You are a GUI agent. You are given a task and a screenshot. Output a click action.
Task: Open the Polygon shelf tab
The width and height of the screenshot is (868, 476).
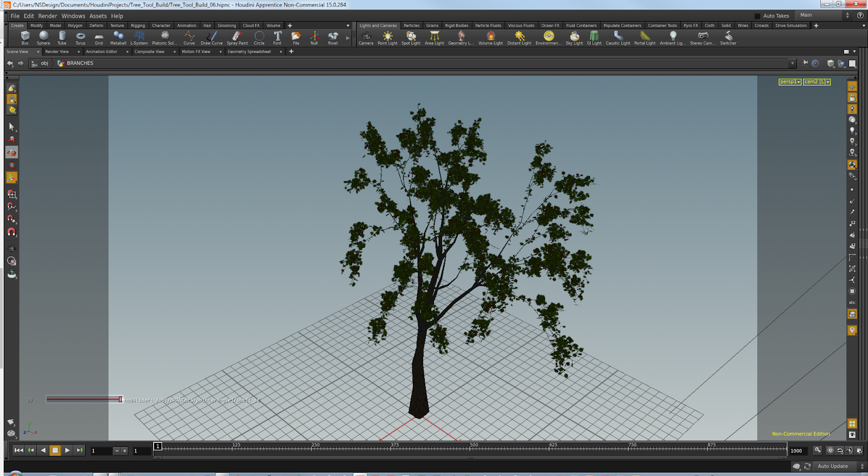click(75, 25)
